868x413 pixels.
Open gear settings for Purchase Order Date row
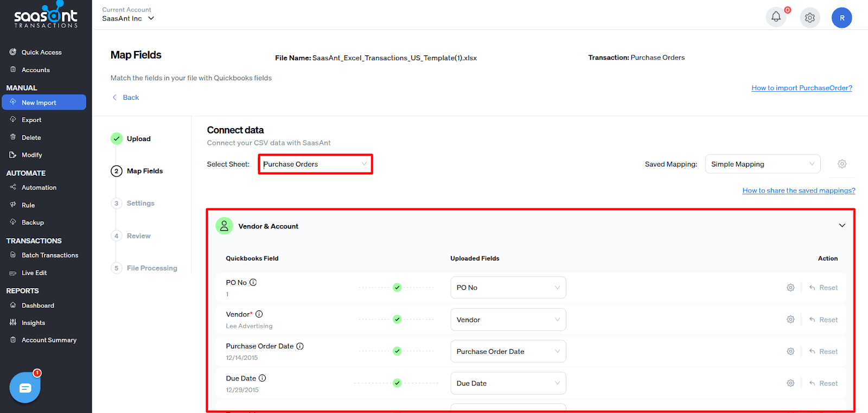click(x=790, y=352)
